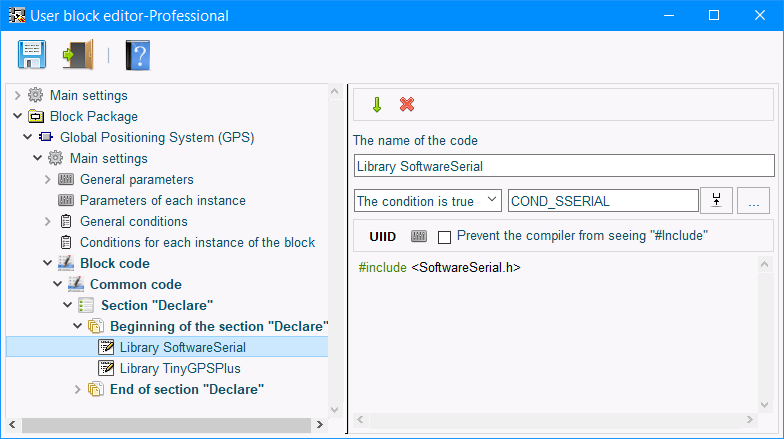Select Parameters of each instance item
The height and width of the screenshot is (439, 784).
(x=162, y=200)
